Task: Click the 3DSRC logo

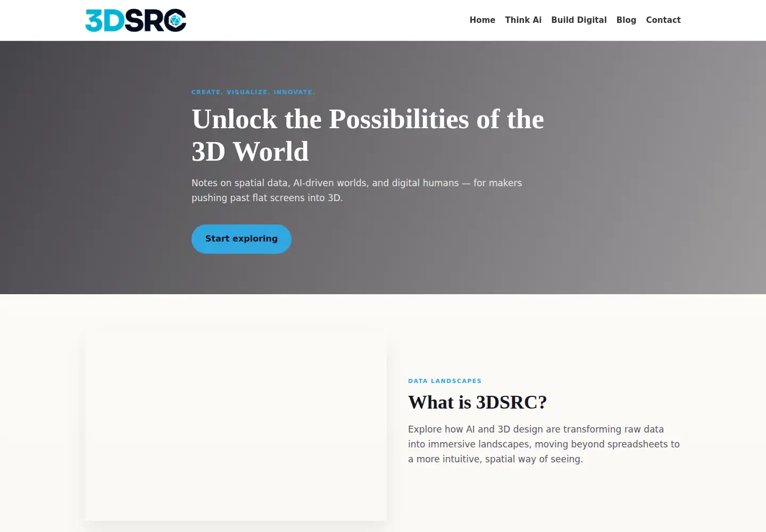Action: (136, 20)
